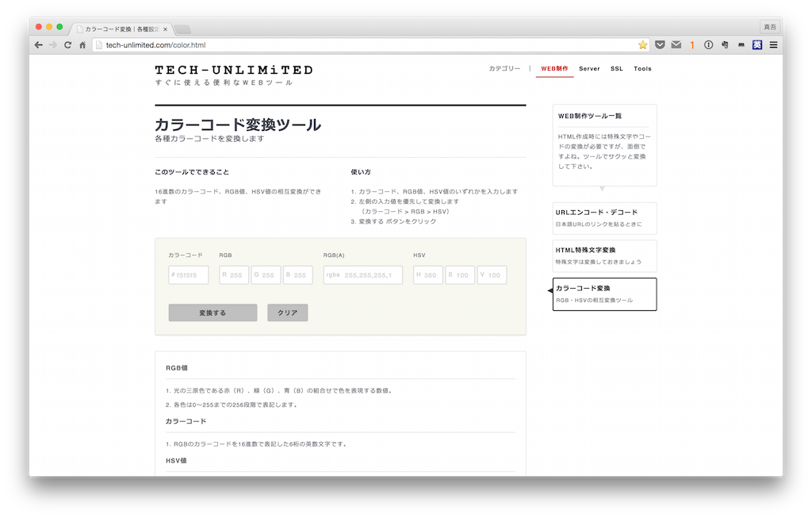Open the Pocket extension icon
Screen dimensions: 812x518
tap(660, 45)
